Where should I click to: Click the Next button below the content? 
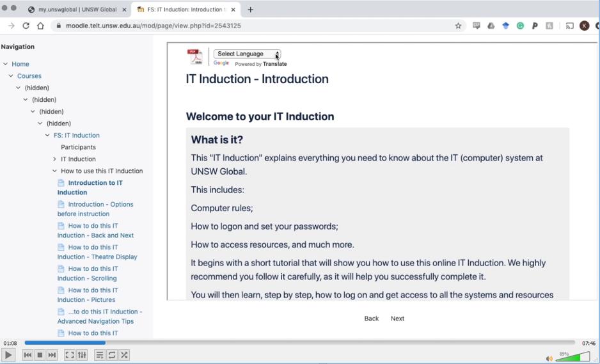[397, 319]
